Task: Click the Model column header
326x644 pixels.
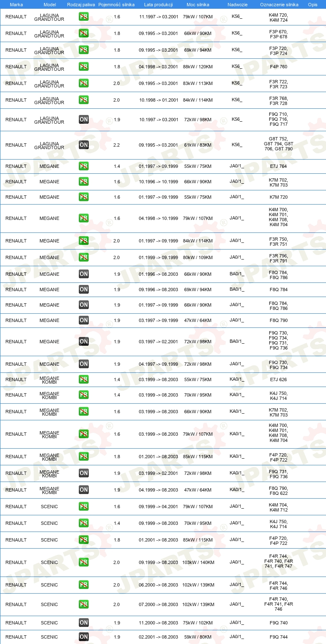Action: click(x=50, y=4)
